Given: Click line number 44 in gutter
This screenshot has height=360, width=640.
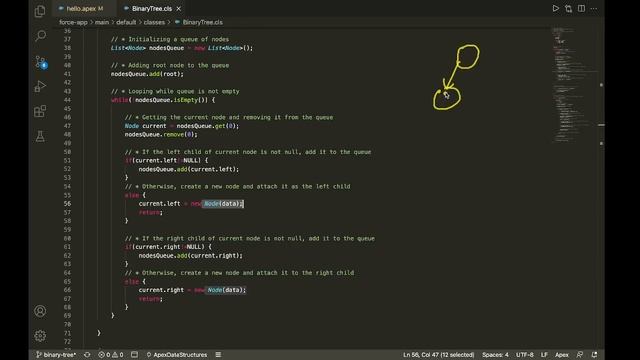Looking at the screenshot, I should 67,100.
